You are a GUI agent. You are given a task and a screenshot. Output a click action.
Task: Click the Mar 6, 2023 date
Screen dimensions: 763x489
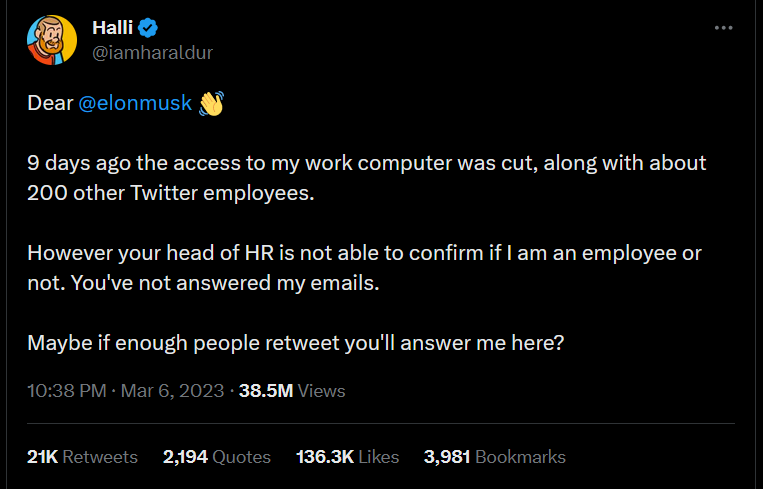click(172, 391)
